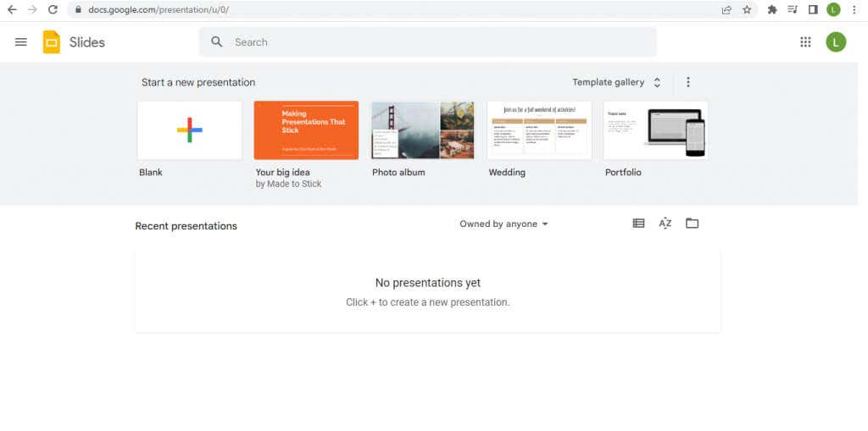Expand the Template gallery
This screenshot has width=868, height=431.
[616, 82]
